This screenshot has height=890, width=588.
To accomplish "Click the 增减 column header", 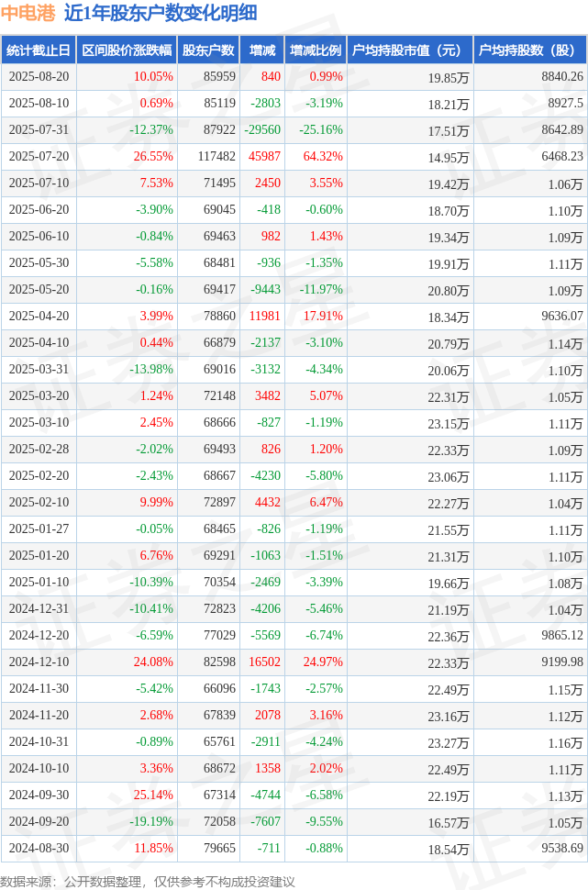I will (262, 50).
